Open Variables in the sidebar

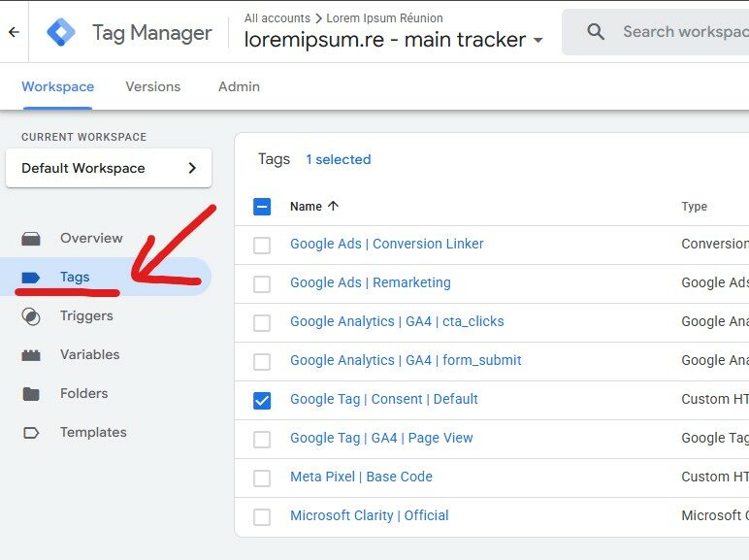coord(90,354)
